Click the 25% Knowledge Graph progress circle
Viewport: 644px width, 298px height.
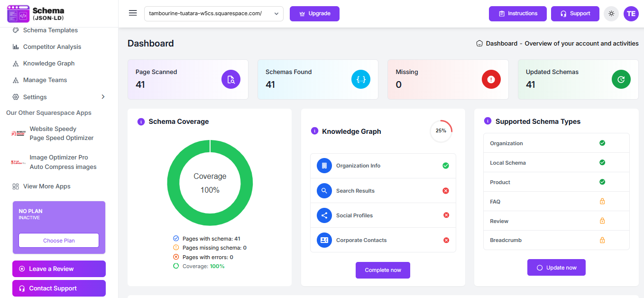441,131
